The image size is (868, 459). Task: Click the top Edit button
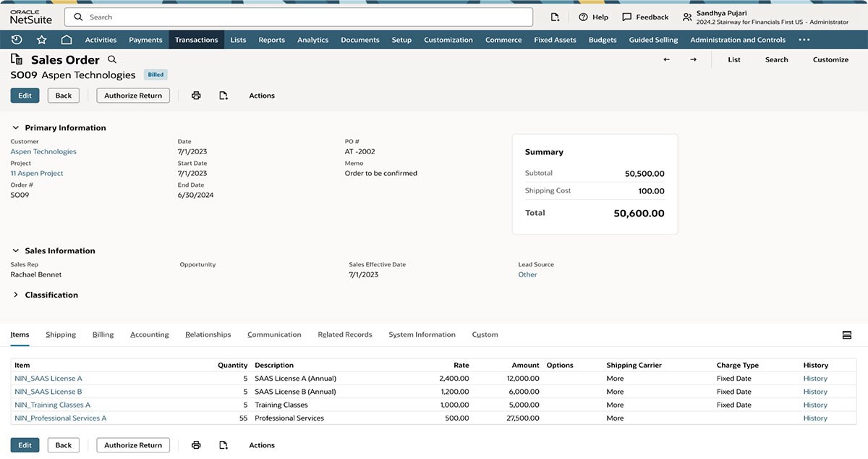point(25,96)
